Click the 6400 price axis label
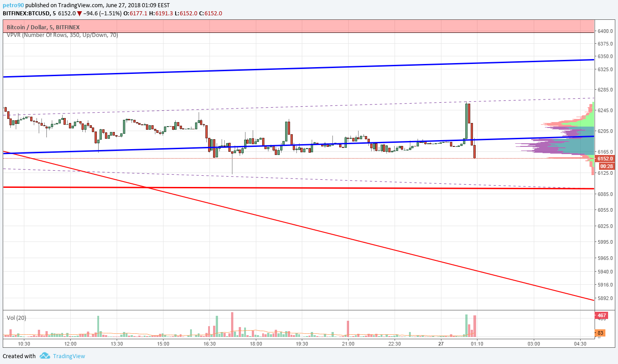 pos(606,31)
